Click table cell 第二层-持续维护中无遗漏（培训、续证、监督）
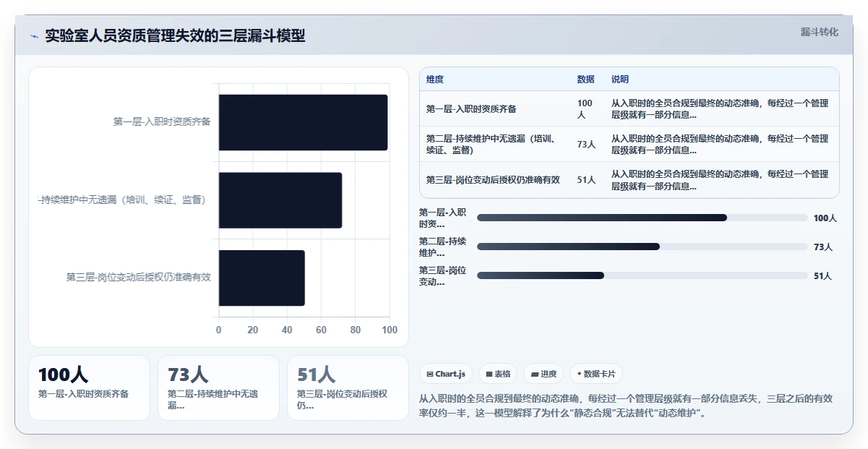 point(494,144)
